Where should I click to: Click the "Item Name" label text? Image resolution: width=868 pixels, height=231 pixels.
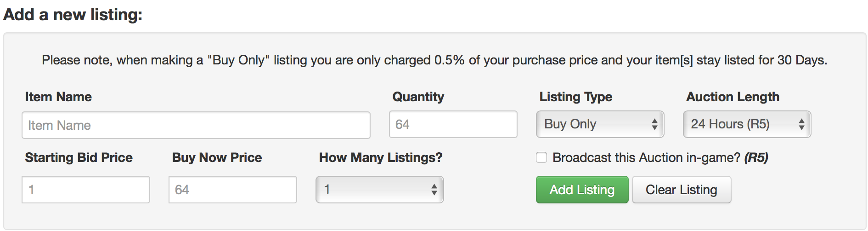pos(58,97)
